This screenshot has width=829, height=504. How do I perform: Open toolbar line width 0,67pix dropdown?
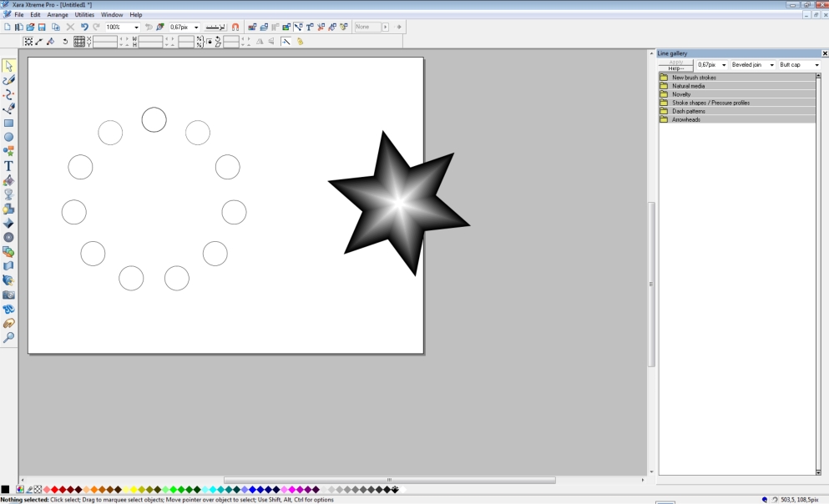click(196, 27)
